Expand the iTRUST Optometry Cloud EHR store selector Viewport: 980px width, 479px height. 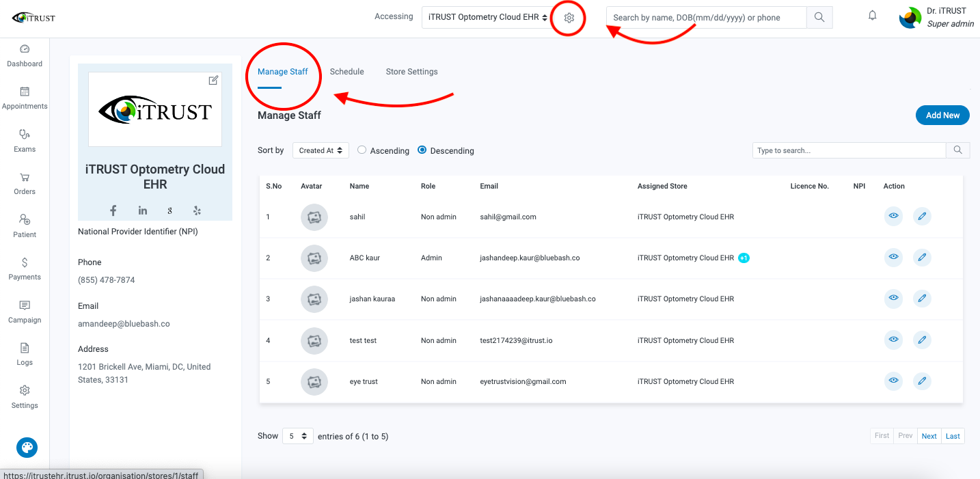(x=488, y=17)
